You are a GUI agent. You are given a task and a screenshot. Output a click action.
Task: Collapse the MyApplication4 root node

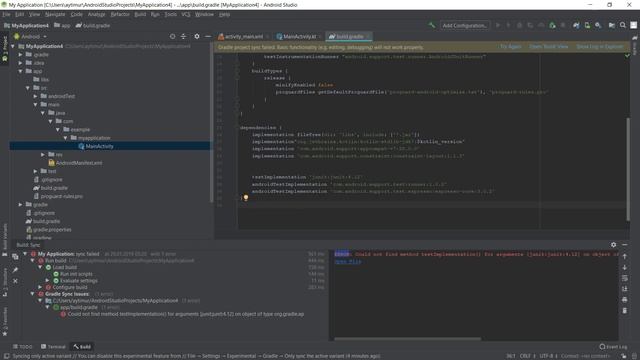click(13, 46)
